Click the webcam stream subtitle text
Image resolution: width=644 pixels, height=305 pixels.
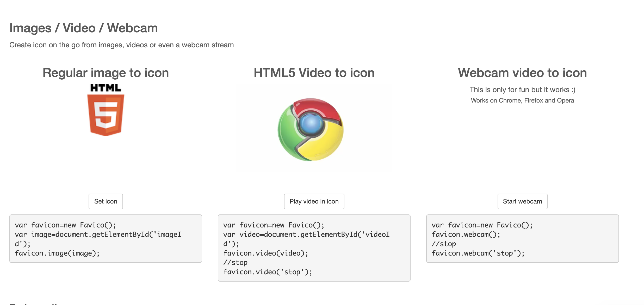point(121,45)
